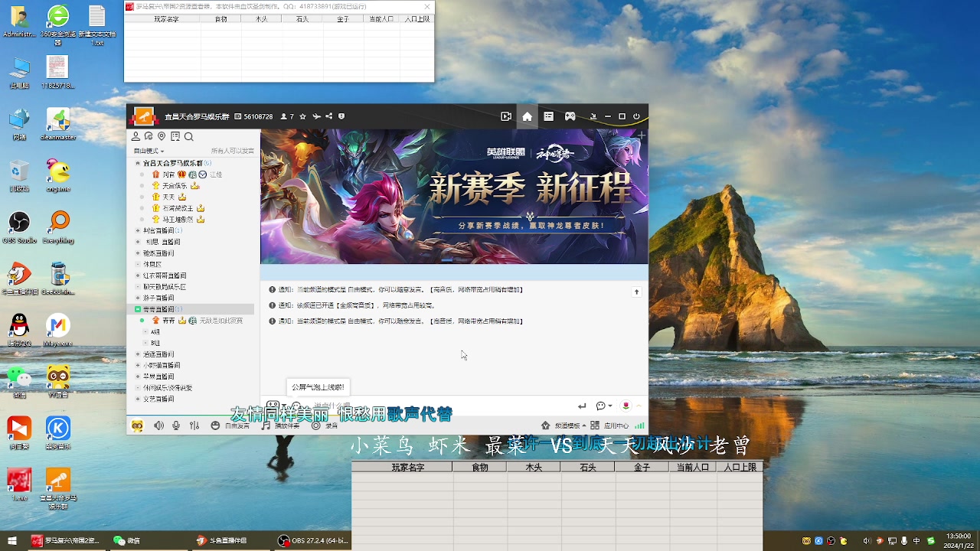Collapse the highlighted 青青直播间 channel
Screen dimensions: 980x551
[x=138, y=309]
